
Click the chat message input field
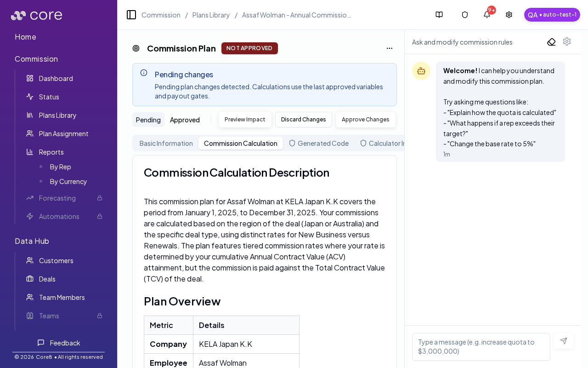481,347
